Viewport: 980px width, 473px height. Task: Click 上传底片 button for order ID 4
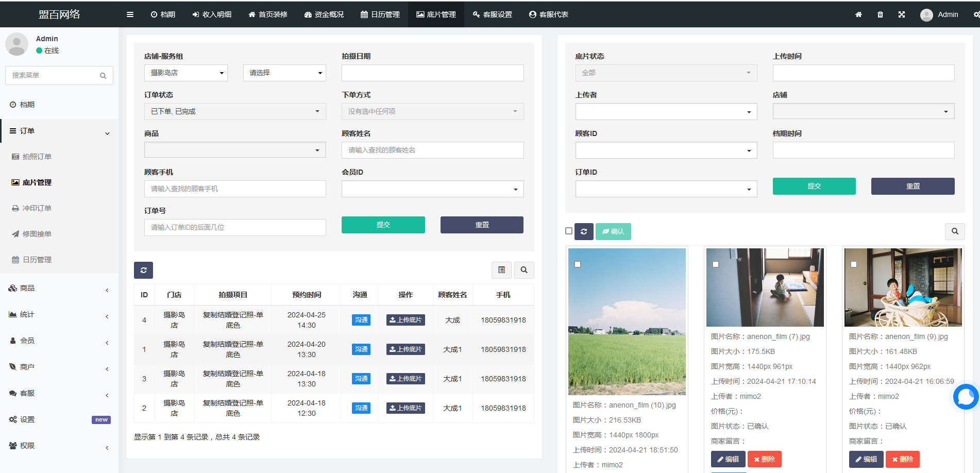(405, 320)
